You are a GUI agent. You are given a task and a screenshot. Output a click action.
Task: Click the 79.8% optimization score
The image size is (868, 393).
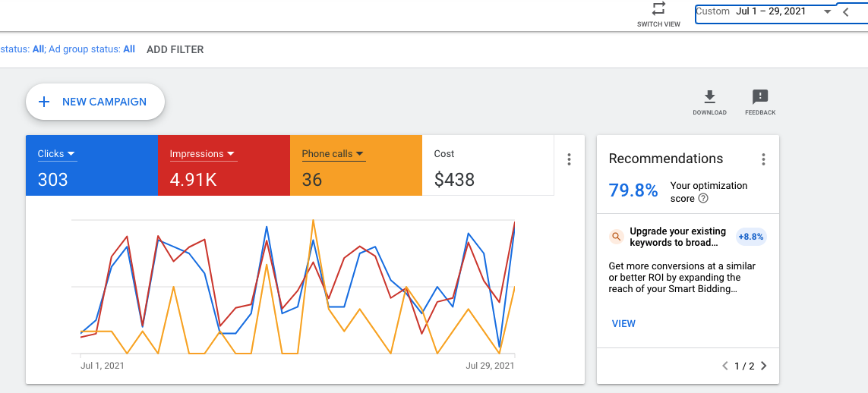pos(633,190)
